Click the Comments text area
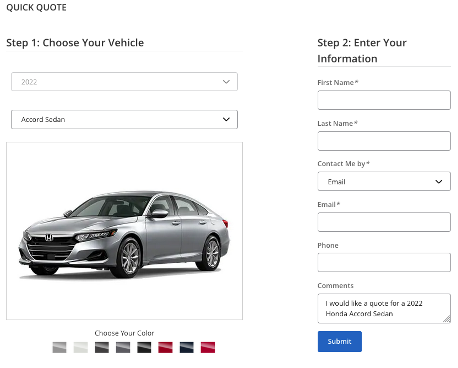This screenshot has width=458, height=368. pyautogui.click(x=384, y=308)
